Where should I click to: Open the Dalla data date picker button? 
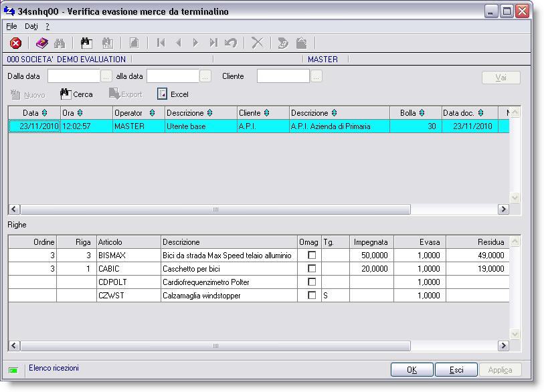tap(106, 76)
